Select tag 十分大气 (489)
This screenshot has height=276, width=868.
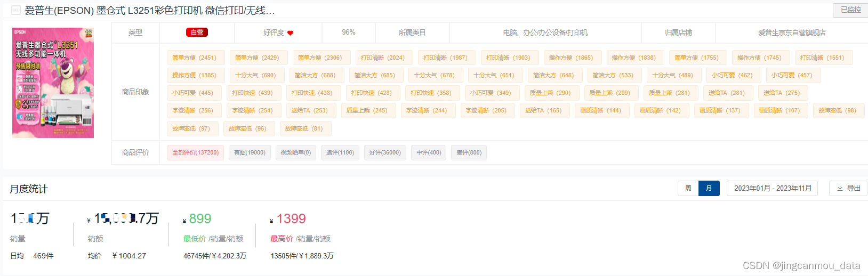pyautogui.click(x=673, y=75)
